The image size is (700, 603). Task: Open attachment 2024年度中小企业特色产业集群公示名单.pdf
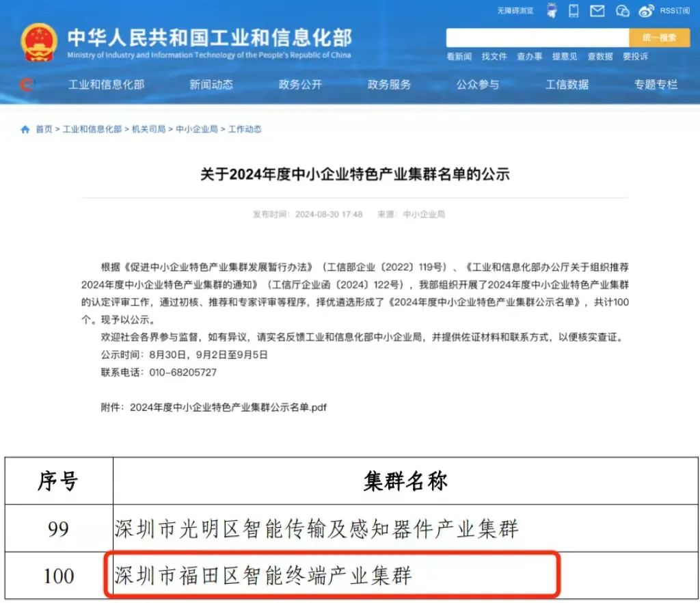[x=228, y=407]
